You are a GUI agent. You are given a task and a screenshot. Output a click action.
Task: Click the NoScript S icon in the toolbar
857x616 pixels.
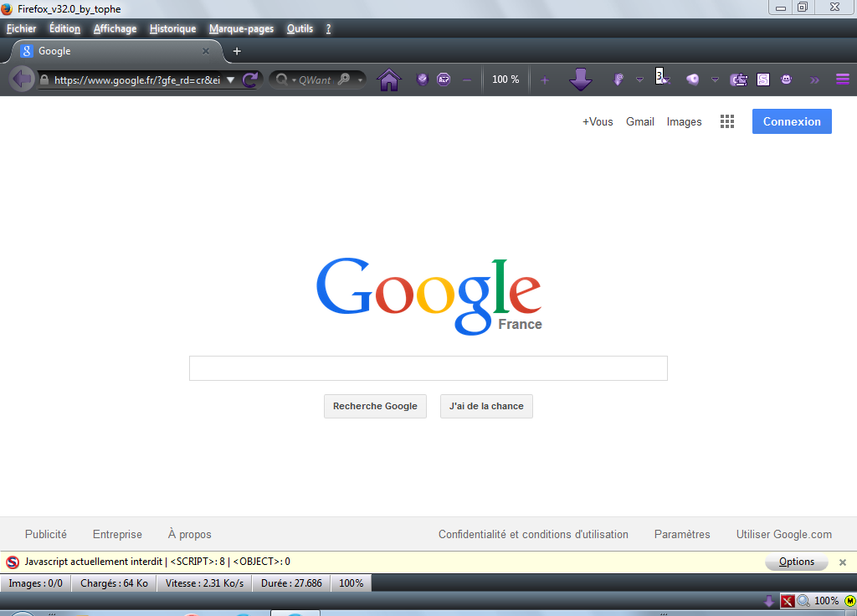pyautogui.click(x=763, y=80)
